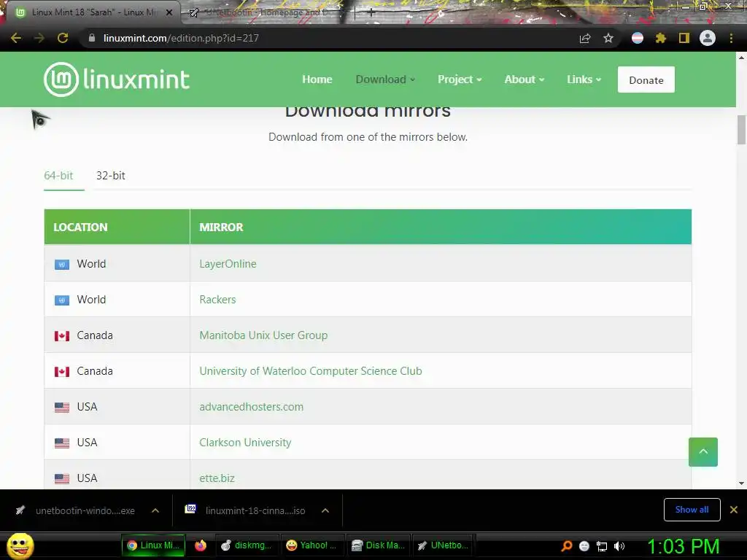Click the scrollbar up arrow

coord(741,57)
